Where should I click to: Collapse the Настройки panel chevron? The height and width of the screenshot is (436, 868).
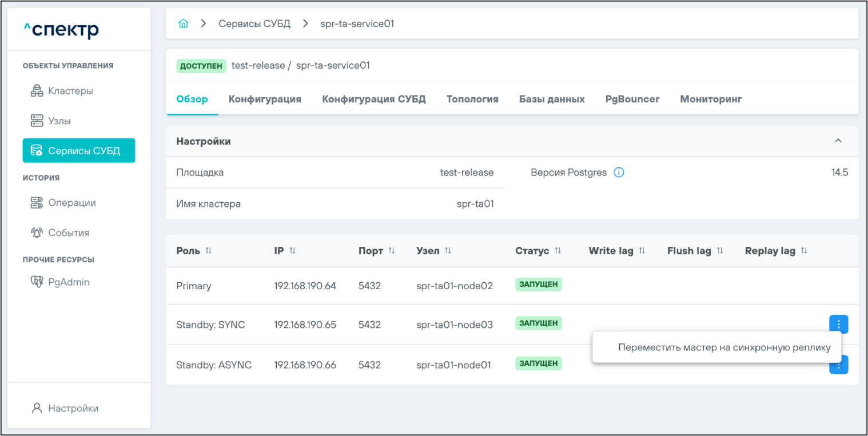point(838,141)
